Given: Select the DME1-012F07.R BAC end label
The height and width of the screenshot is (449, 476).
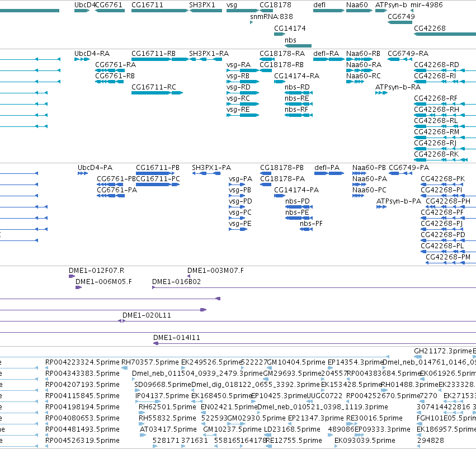Looking at the screenshot, I should click(x=97, y=271).
